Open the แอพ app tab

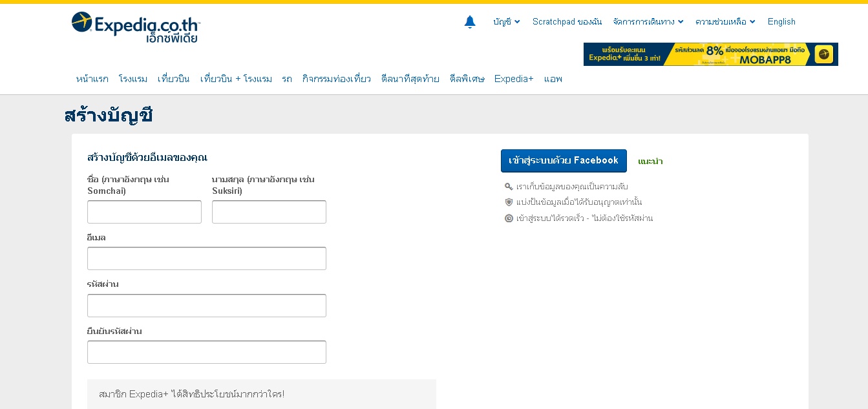[553, 79]
